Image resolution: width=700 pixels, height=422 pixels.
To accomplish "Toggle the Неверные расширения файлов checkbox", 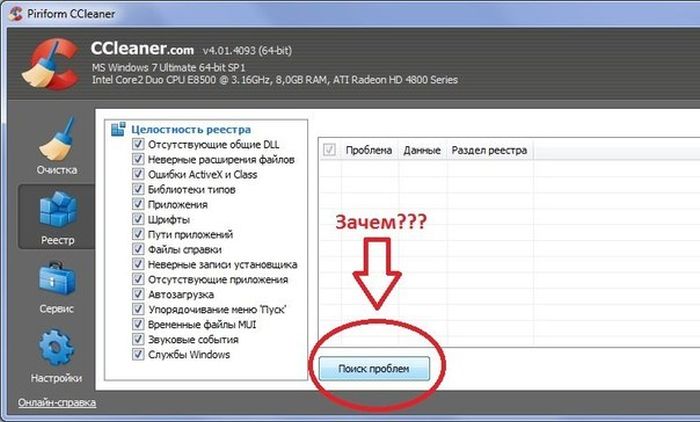I will (137, 160).
